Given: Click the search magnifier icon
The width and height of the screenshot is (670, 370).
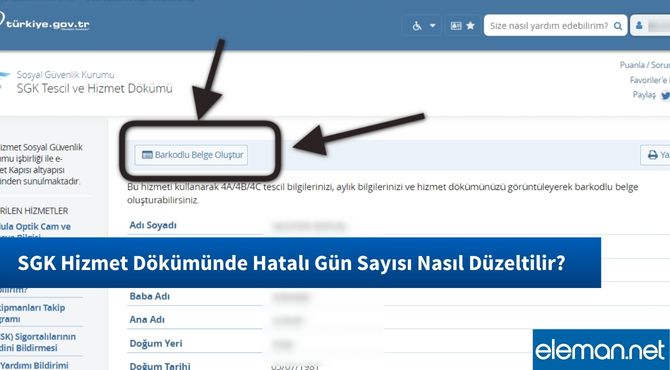Looking at the screenshot, I should tap(618, 26).
